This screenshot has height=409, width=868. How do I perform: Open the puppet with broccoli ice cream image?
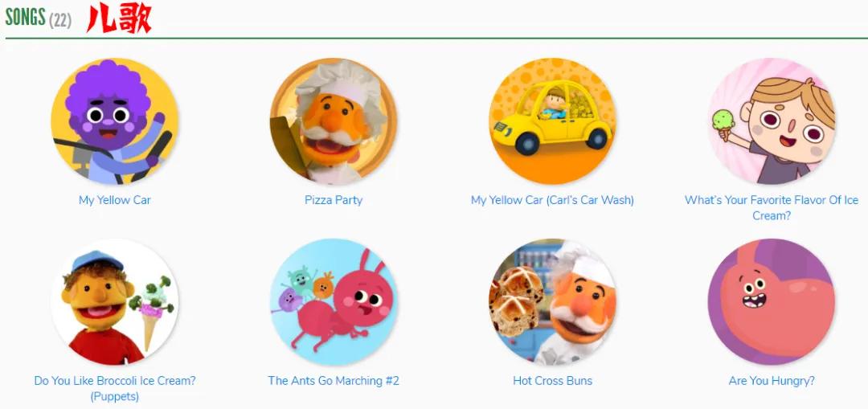[115, 301]
